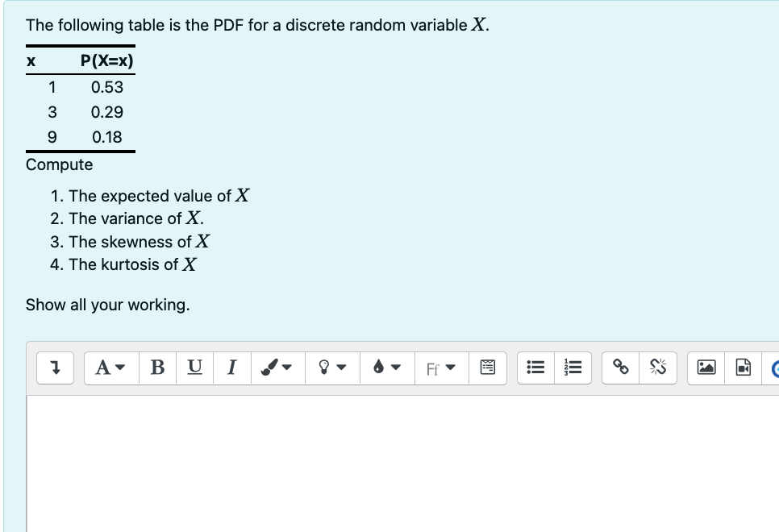Screen dimensions: 779x532
Task: Insert a numbered list
Action: click(x=573, y=368)
